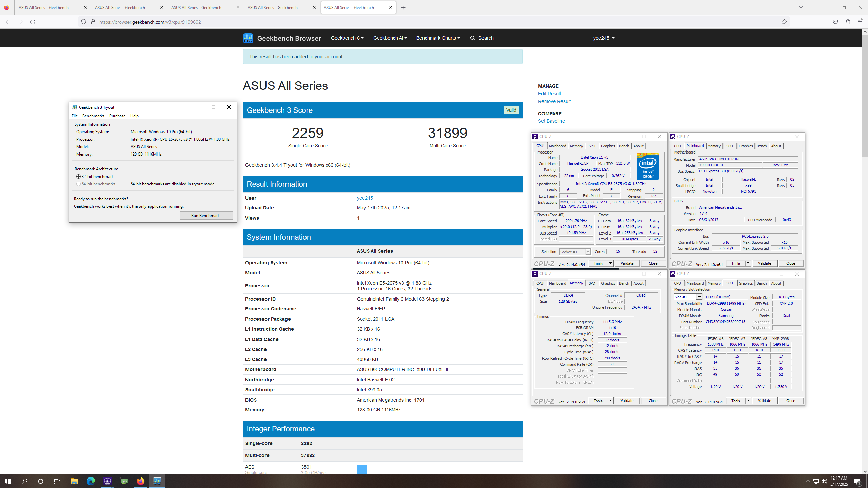Open a new tab with plus icon
The image size is (868, 488).
[403, 7]
